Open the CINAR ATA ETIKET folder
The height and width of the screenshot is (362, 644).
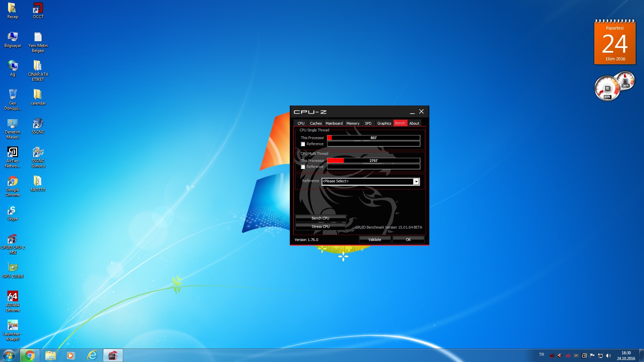pyautogui.click(x=38, y=71)
